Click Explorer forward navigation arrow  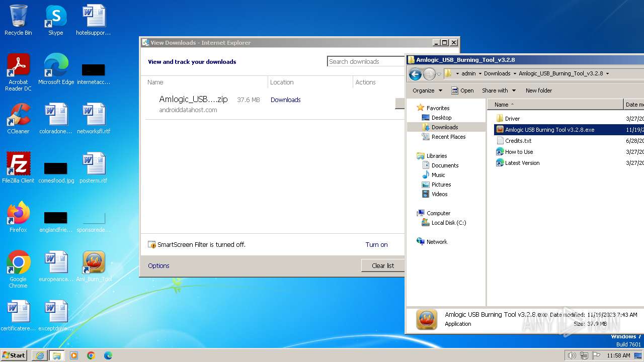pyautogui.click(x=429, y=74)
